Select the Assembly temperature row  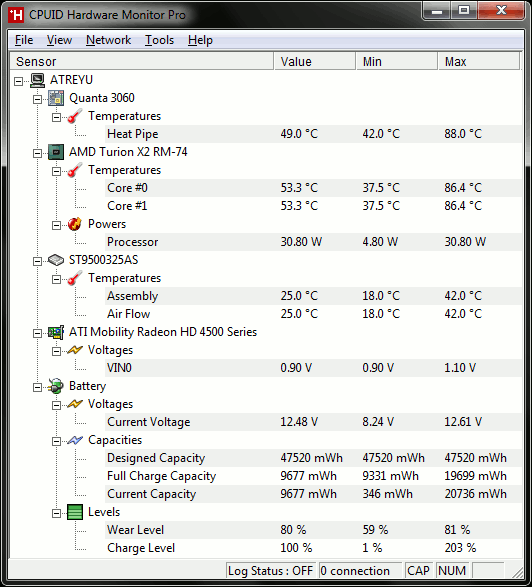pyautogui.click(x=314, y=296)
